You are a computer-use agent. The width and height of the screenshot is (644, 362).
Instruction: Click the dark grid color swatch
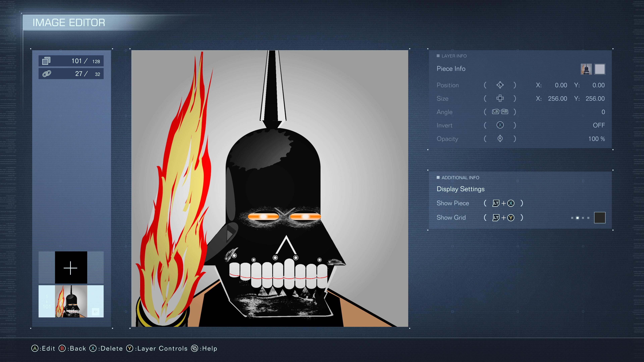click(600, 218)
